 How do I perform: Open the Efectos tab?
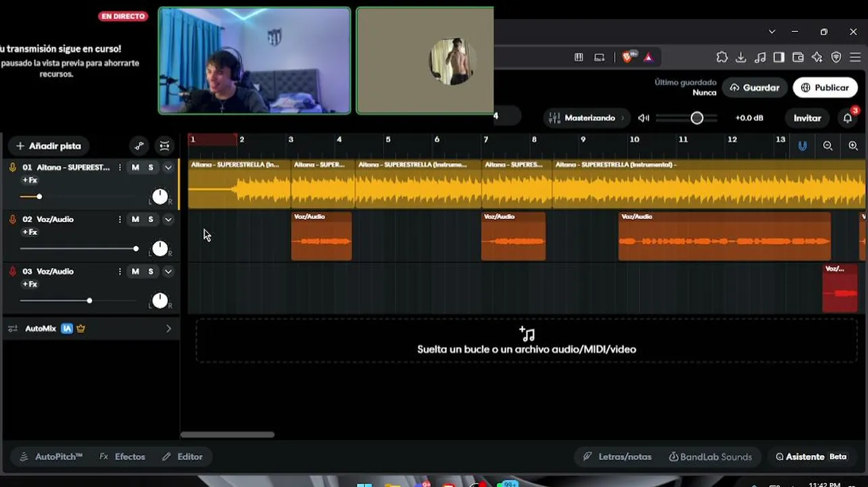tap(122, 457)
